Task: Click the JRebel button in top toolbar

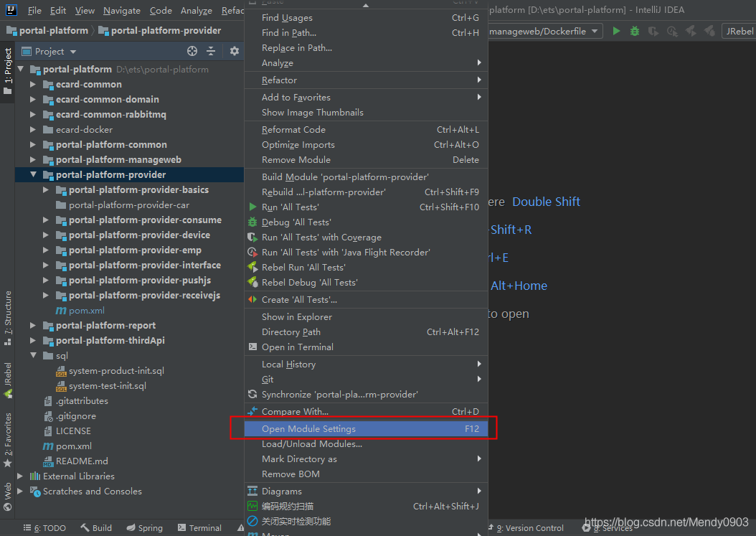Action: pyautogui.click(x=739, y=32)
